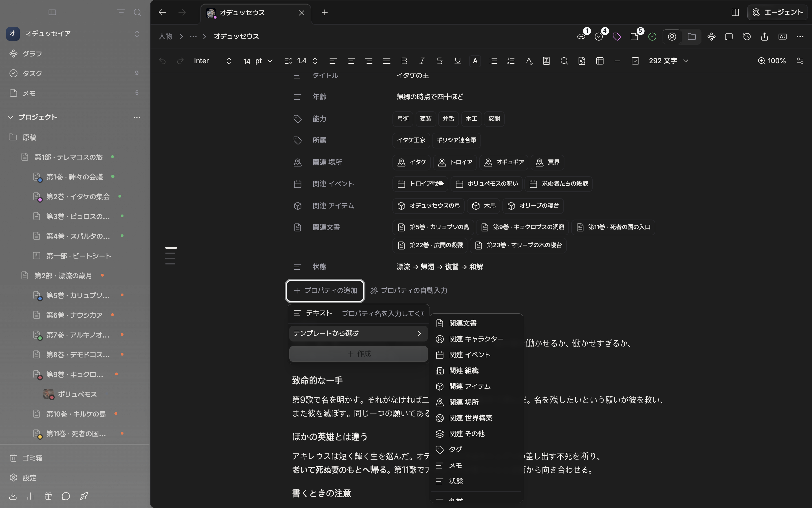Screen dimensions: 812x508
Task: Open the エージェント agent button
Action: coord(777,12)
